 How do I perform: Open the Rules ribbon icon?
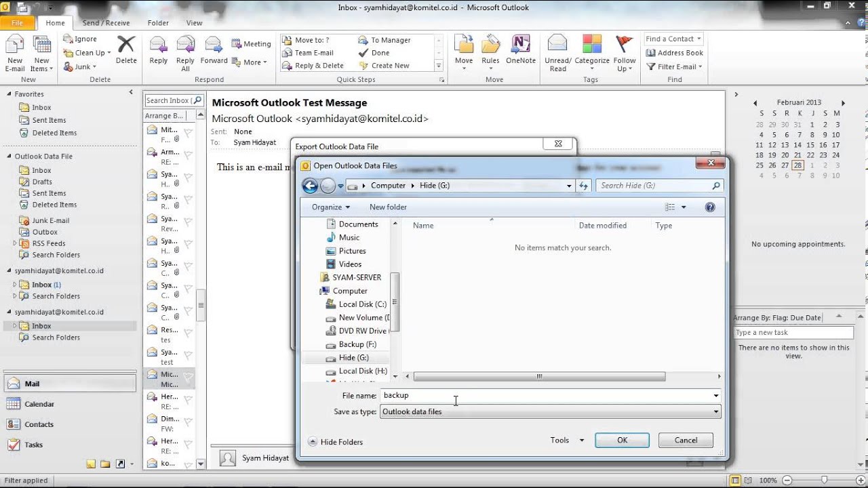coord(491,54)
